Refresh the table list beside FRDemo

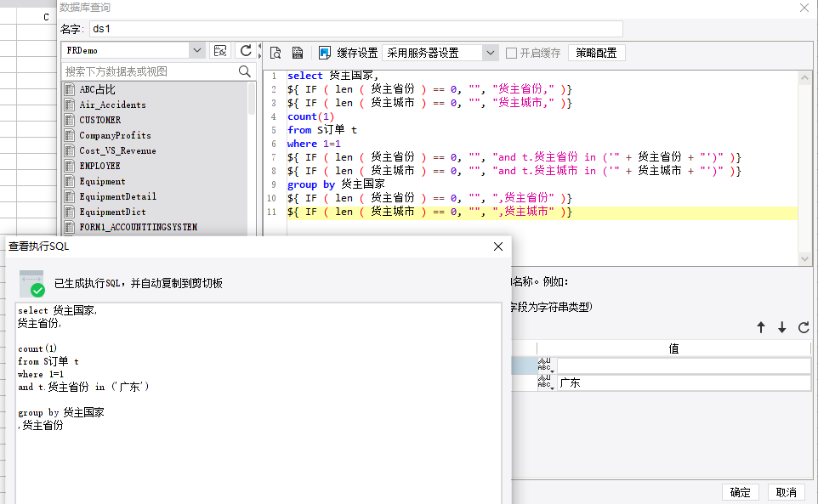246,50
